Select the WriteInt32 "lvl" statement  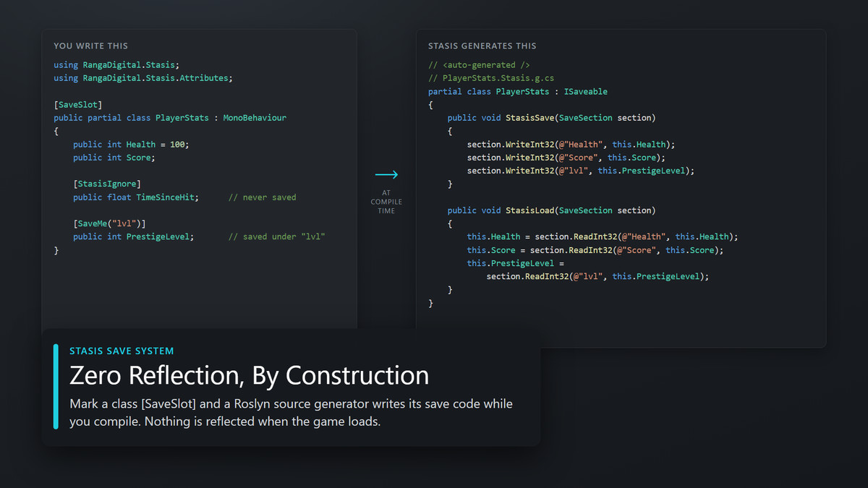[x=580, y=171]
